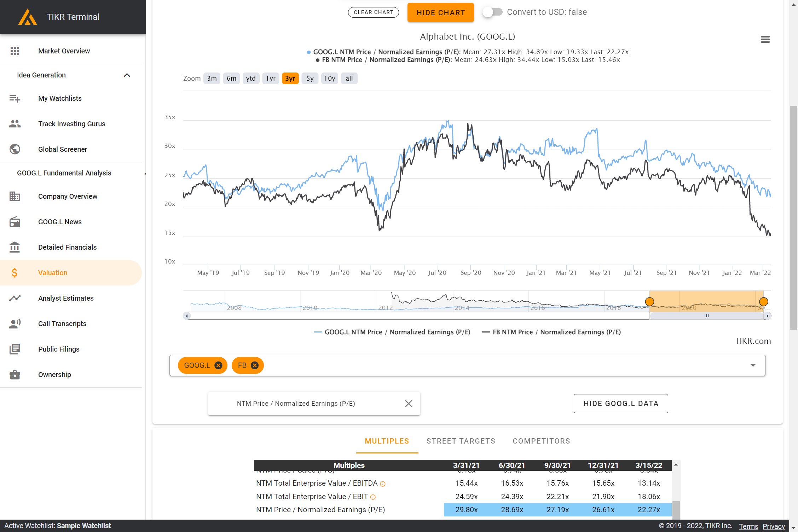Click Detailed Financials bank icon
798x532 pixels.
[15, 247]
